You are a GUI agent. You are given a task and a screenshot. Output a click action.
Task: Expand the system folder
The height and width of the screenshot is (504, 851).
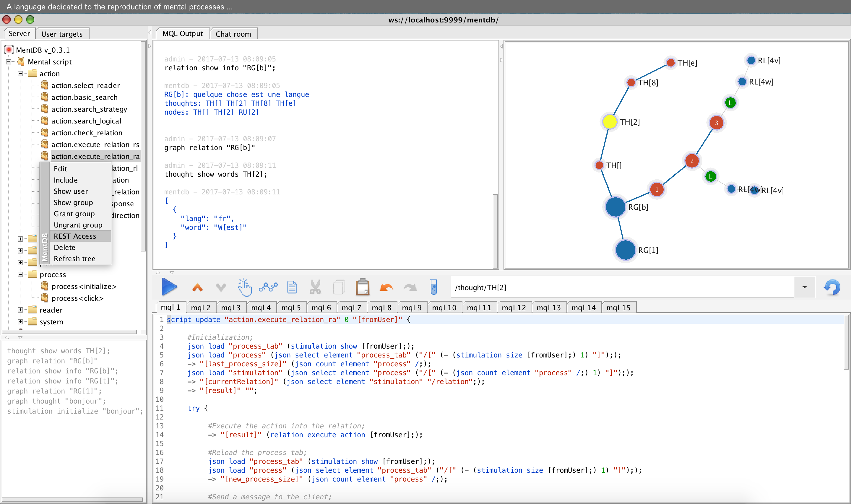click(20, 322)
